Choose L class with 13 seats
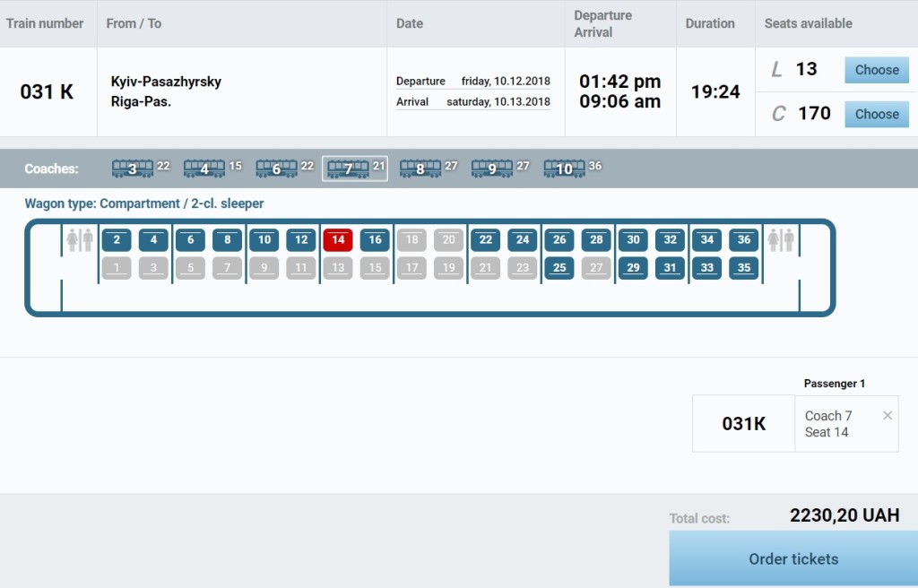Screen dimensions: 918x588 click(x=877, y=70)
